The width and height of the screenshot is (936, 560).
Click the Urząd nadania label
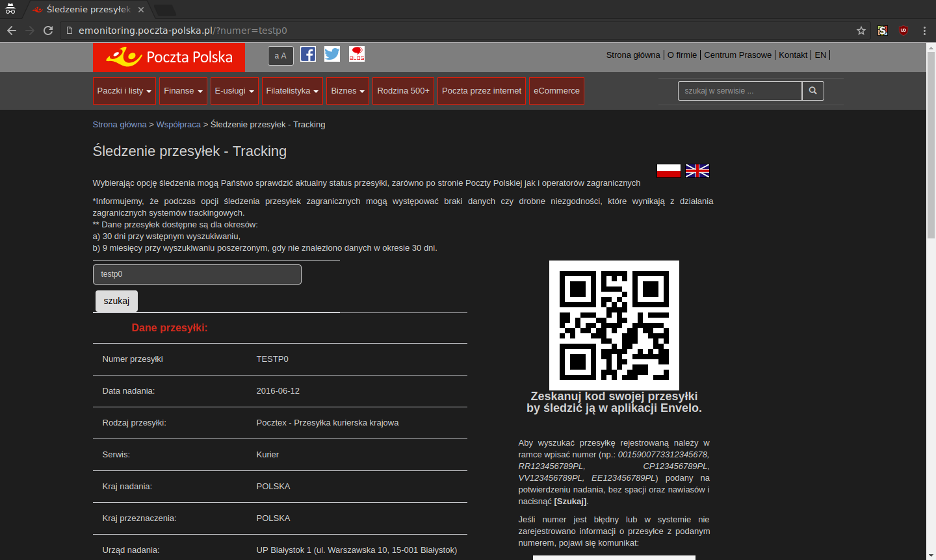131,550
